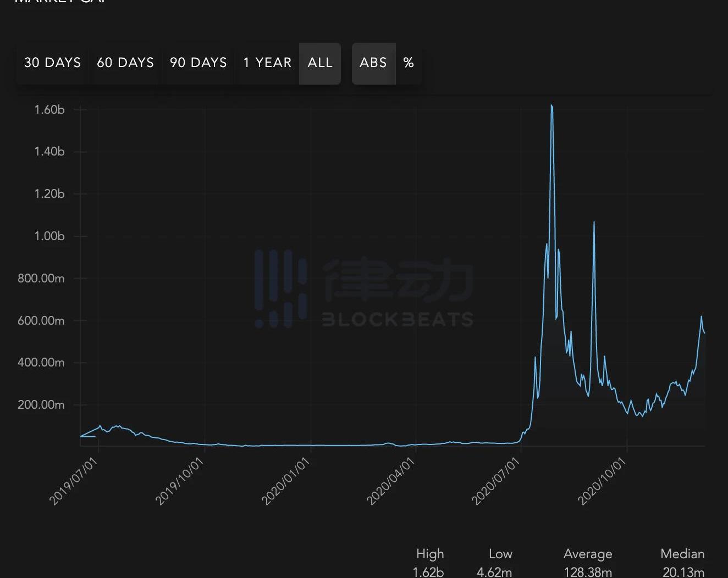The image size is (728, 578).
Task: Click the Median statistic 20.13m
Action: coord(683,572)
